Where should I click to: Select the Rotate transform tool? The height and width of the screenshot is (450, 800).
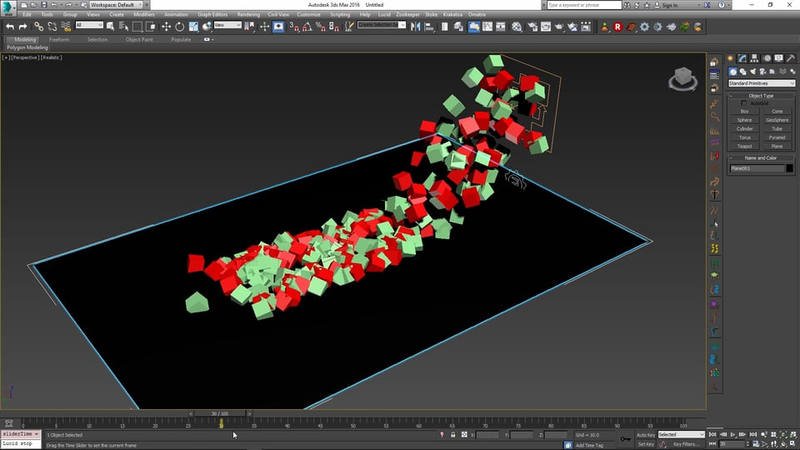point(179,26)
